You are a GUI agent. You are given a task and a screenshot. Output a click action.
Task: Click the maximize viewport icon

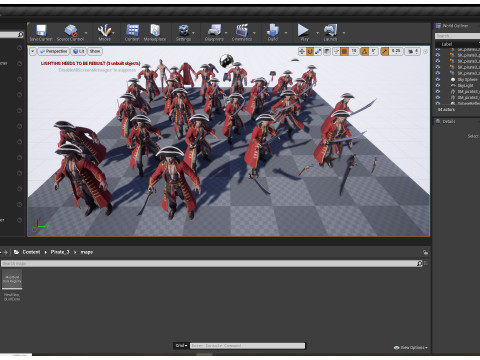coord(425,51)
